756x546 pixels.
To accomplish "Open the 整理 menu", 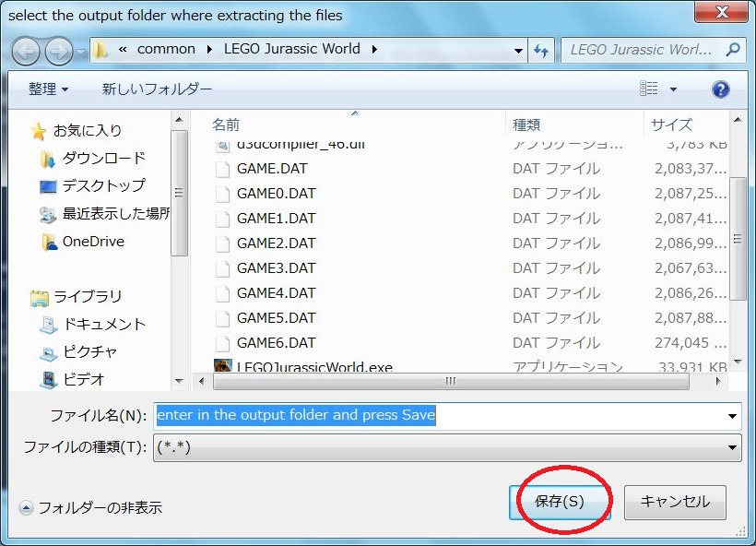I will pyautogui.click(x=48, y=89).
